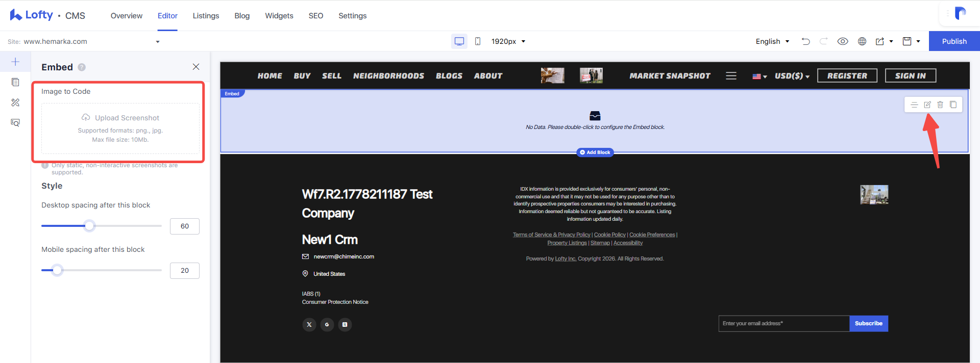Expand the save options arrow
The image size is (980, 363).
[x=918, y=41]
